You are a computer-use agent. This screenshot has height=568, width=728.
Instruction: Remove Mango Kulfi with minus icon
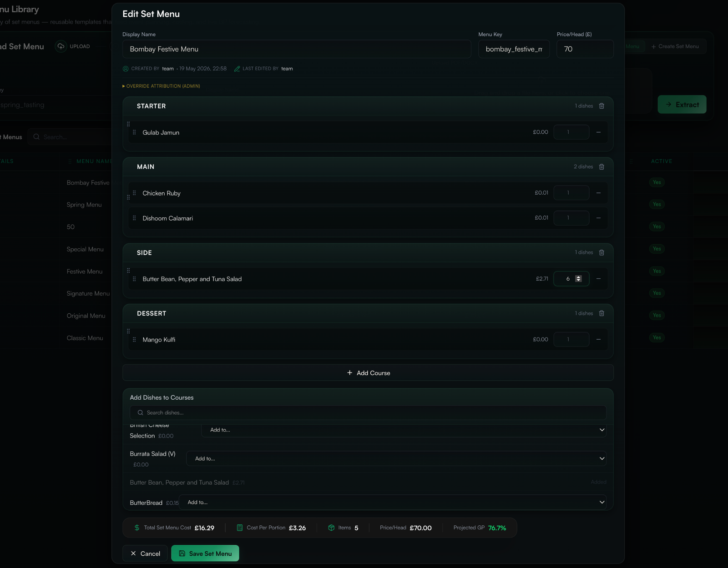click(598, 339)
